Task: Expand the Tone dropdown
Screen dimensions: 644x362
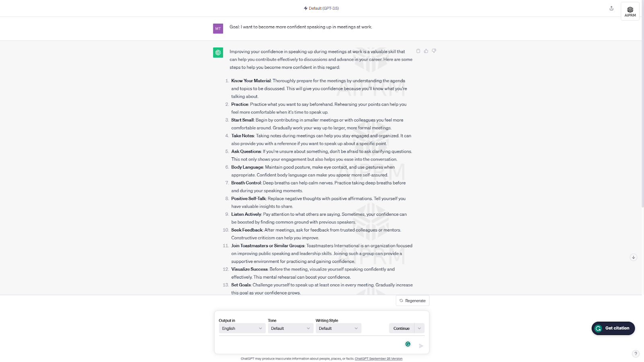Action: [290, 329]
